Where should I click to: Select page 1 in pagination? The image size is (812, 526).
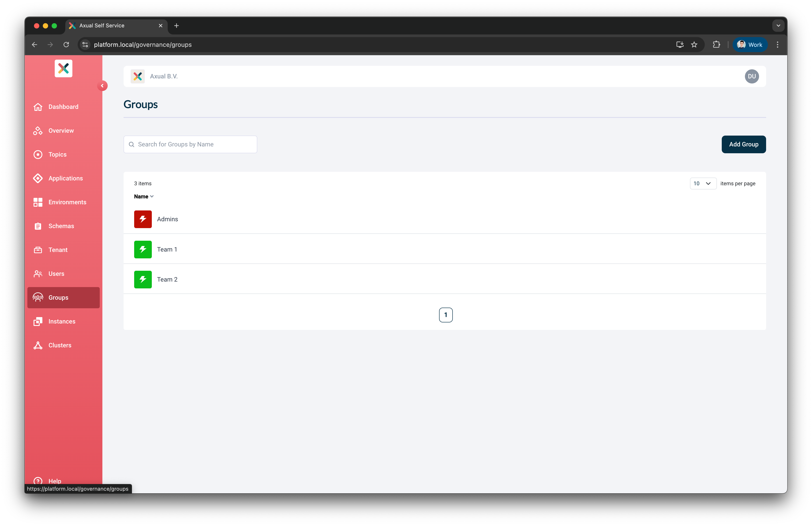pyautogui.click(x=445, y=315)
